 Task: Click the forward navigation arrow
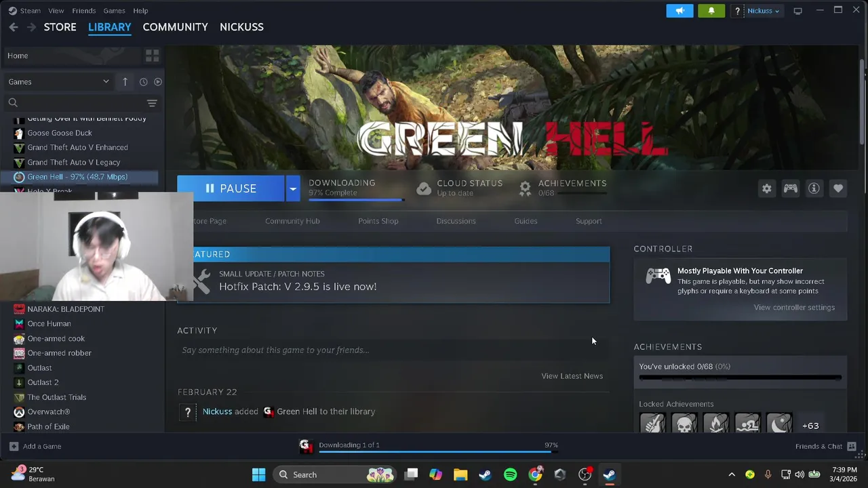31,27
